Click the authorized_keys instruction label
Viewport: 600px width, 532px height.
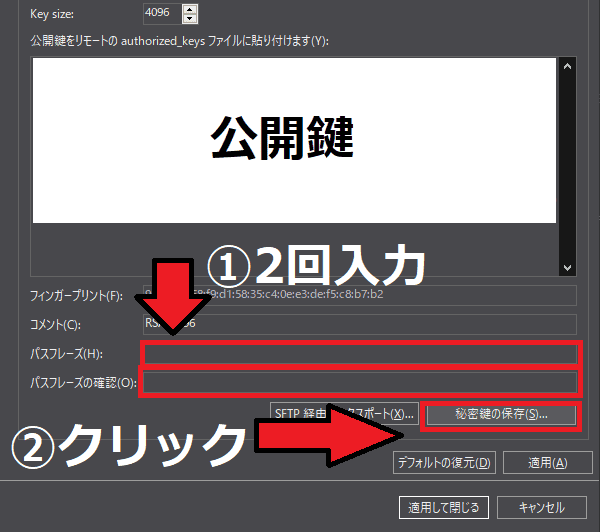180,41
